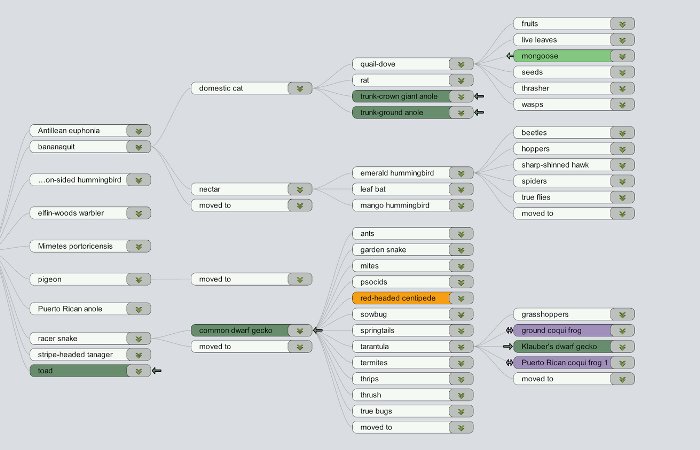Expand the domestic cat node chevron

[x=300, y=88]
